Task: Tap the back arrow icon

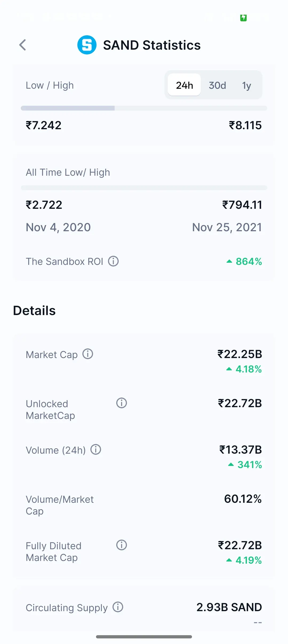Action: [23, 45]
